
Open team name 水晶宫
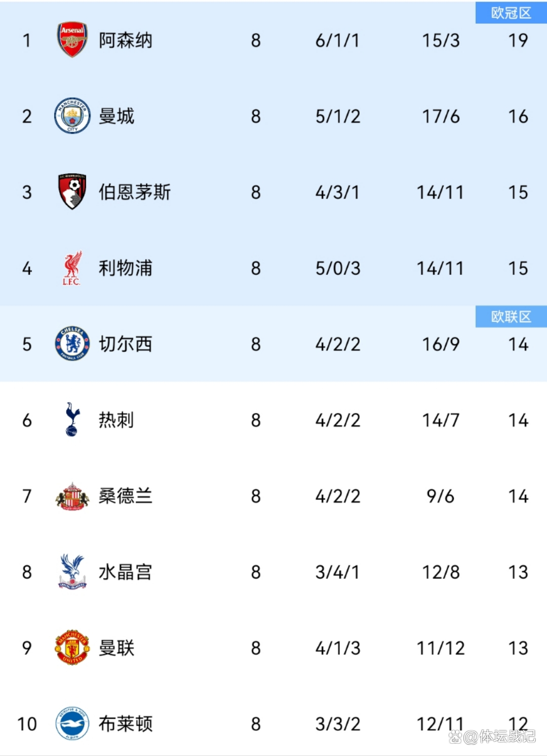coord(126,572)
